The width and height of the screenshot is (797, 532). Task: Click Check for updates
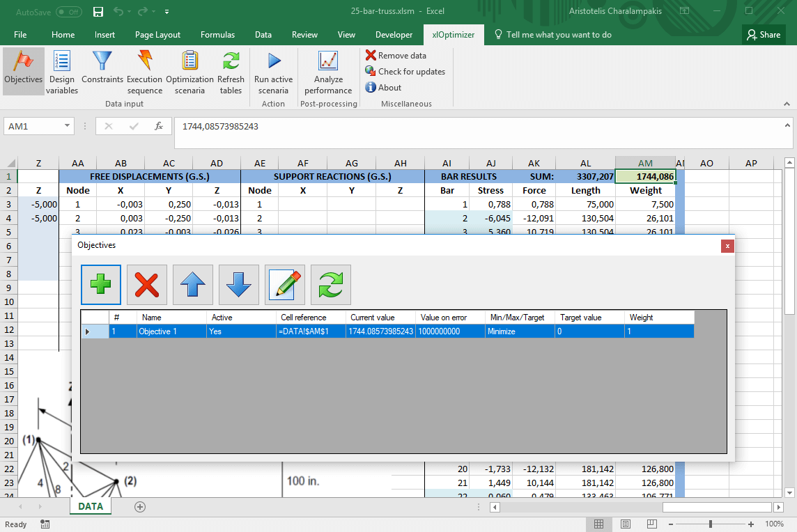(405, 72)
